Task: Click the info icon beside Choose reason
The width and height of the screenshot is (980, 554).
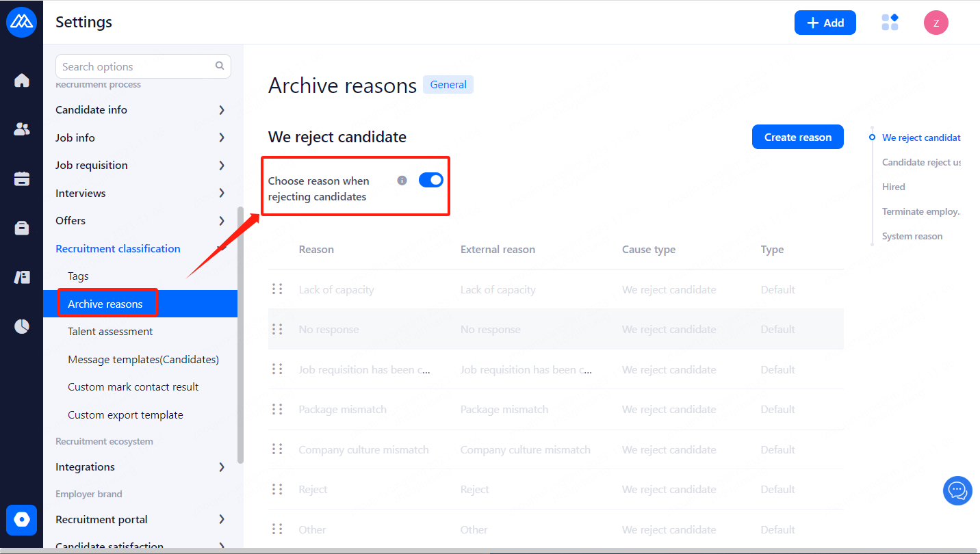Action: [x=402, y=181]
